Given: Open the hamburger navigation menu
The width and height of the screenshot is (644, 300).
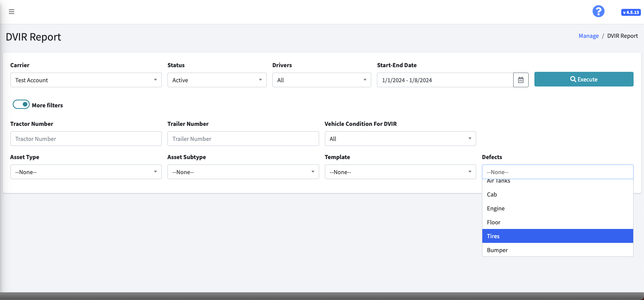Looking at the screenshot, I should click(12, 12).
